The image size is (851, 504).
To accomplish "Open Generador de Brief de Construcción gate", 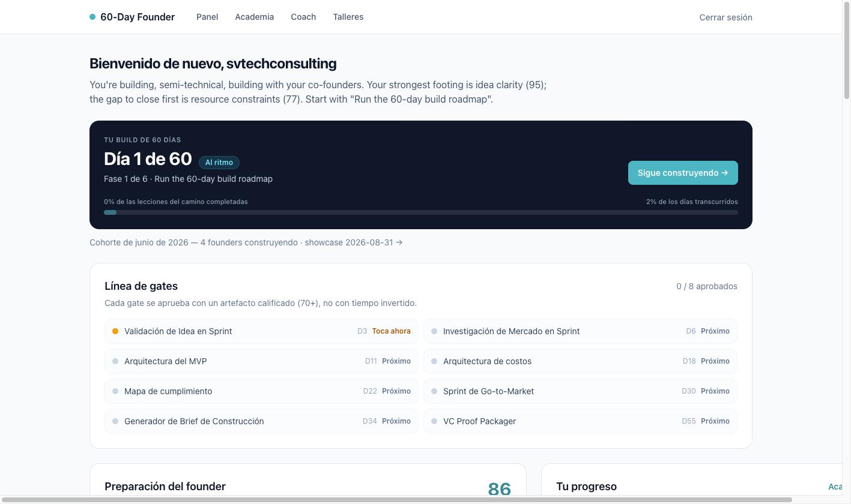I will 261,421.
